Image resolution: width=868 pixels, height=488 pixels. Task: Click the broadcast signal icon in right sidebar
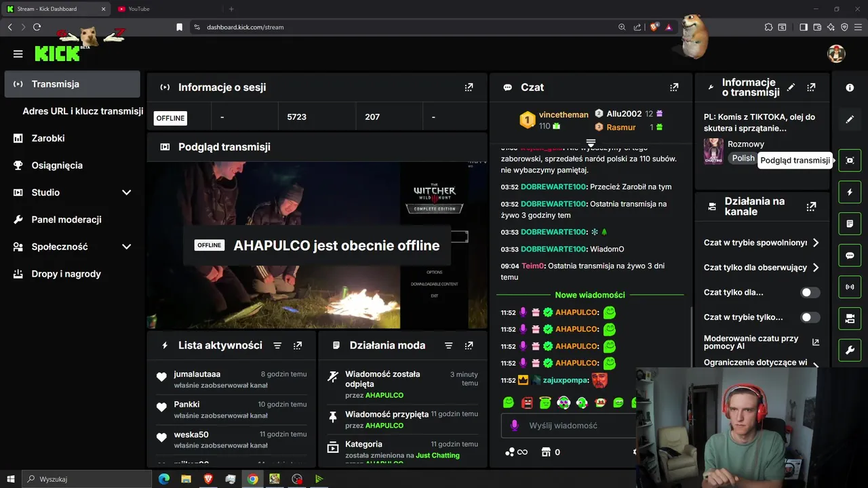coord(850,287)
